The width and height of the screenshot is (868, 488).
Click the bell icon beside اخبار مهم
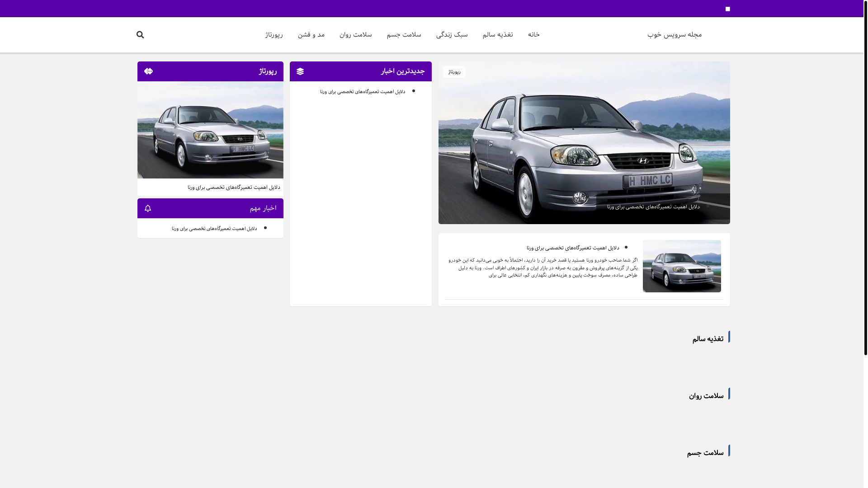[148, 208]
